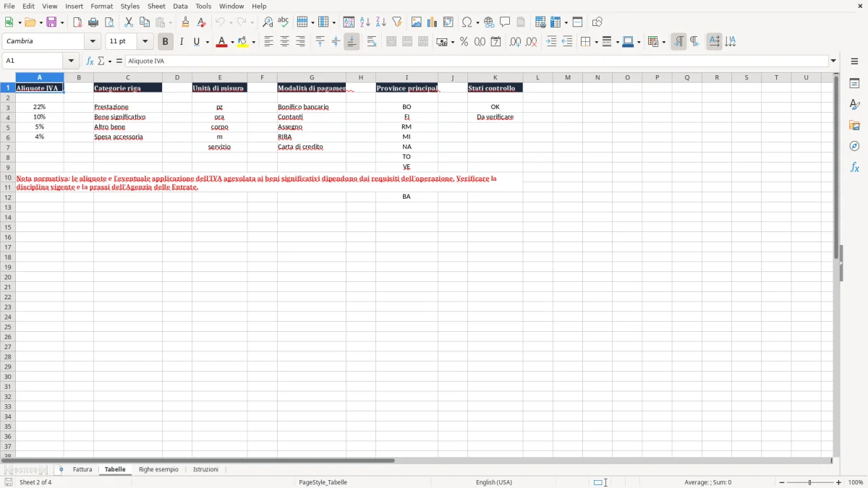Expand the Name Box dropdown for A1
Image resolution: width=868 pixels, height=488 pixels.
(x=71, y=61)
